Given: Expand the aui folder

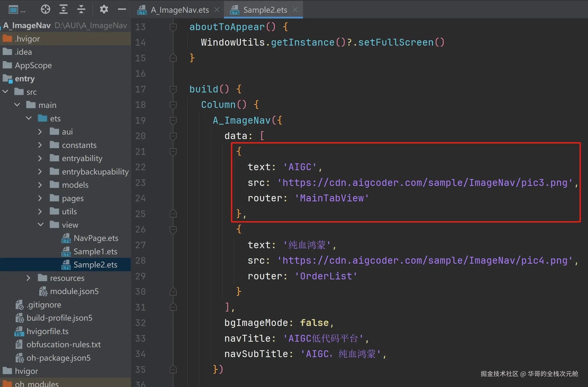Looking at the screenshot, I should pyautogui.click(x=40, y=132).
